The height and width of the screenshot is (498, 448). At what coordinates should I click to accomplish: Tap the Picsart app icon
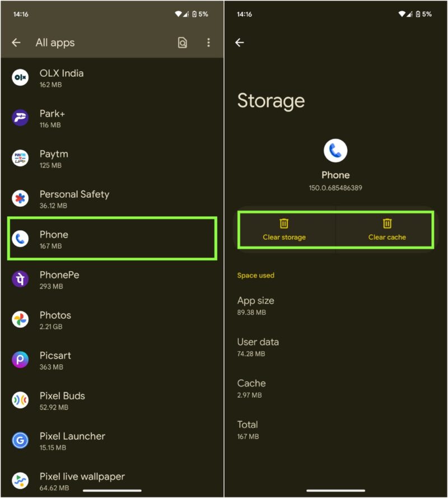[x=20, y=360]
